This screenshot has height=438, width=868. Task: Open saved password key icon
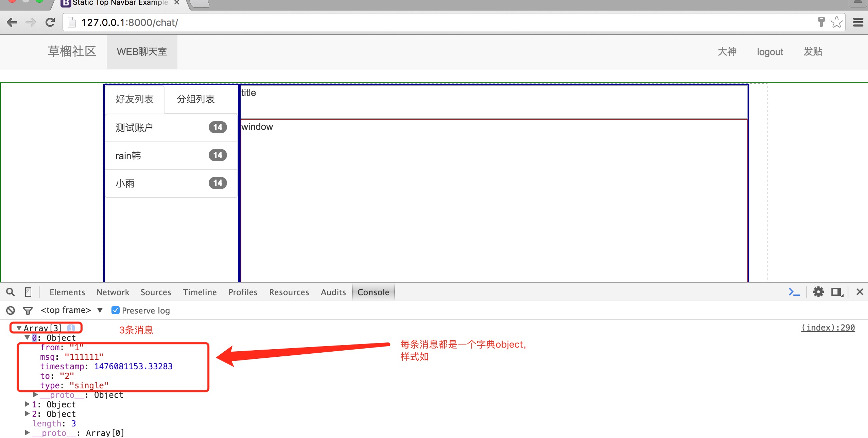click(x=821, y=22)
